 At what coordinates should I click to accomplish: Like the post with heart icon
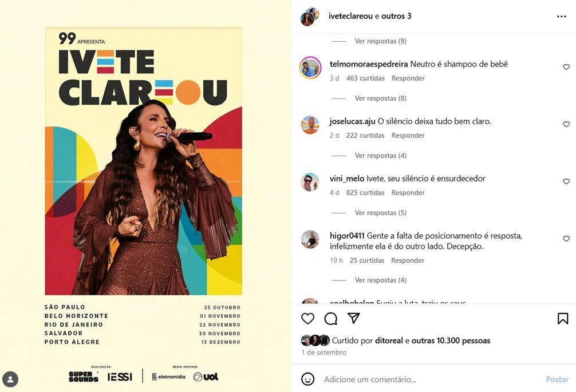[308, 318]
